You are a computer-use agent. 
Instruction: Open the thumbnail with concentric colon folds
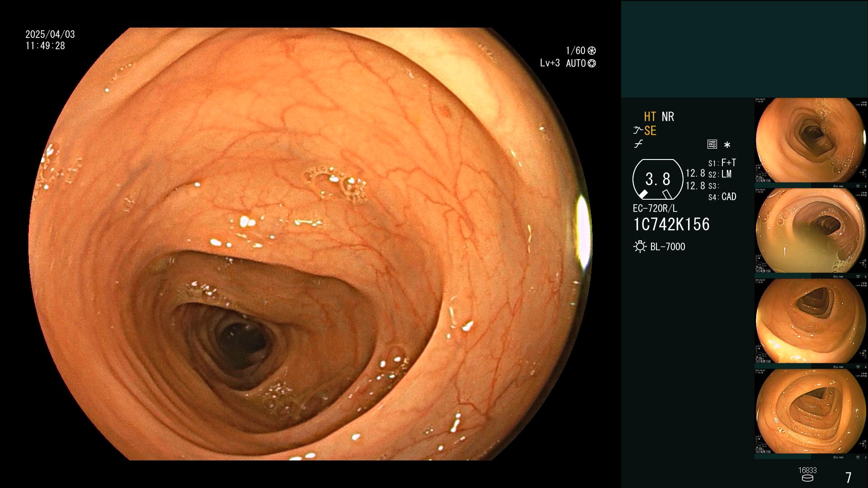coord(811,412)
